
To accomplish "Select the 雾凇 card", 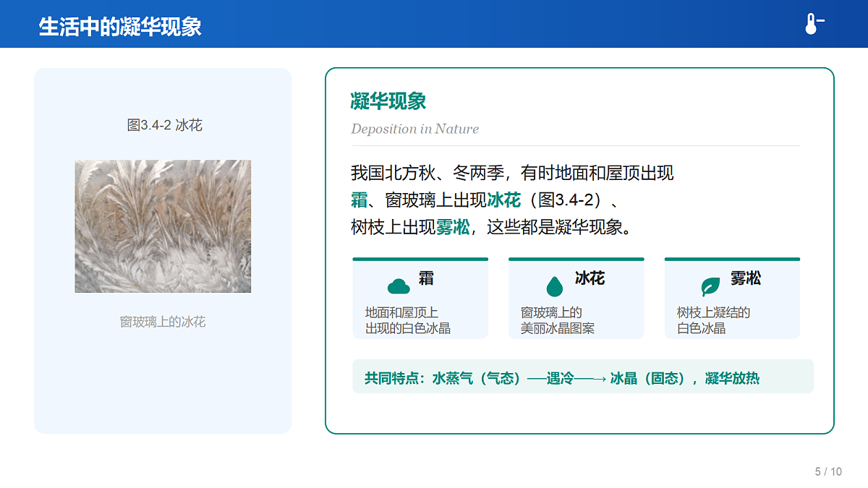I will pos(732,298).
